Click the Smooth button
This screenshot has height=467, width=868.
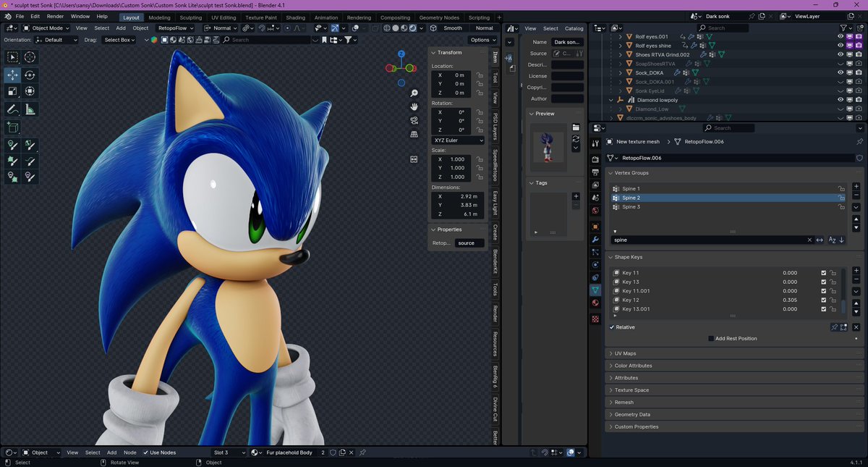click(x=453, y=28)
